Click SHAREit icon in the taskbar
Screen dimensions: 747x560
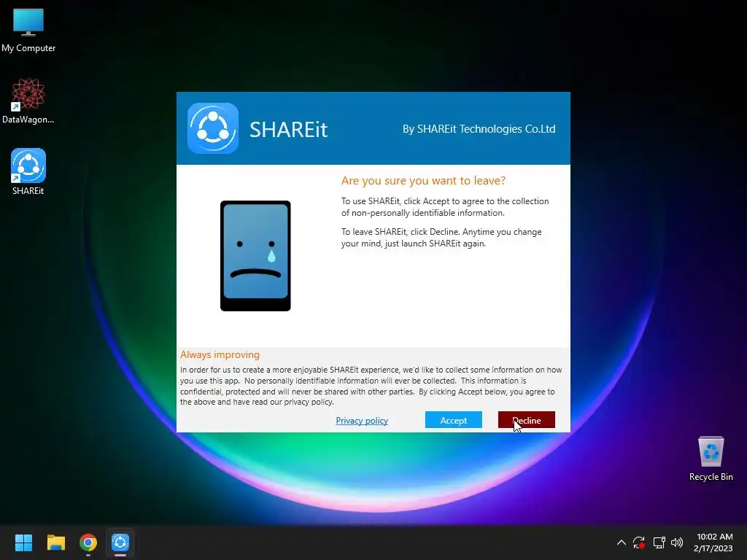[120, 542]
